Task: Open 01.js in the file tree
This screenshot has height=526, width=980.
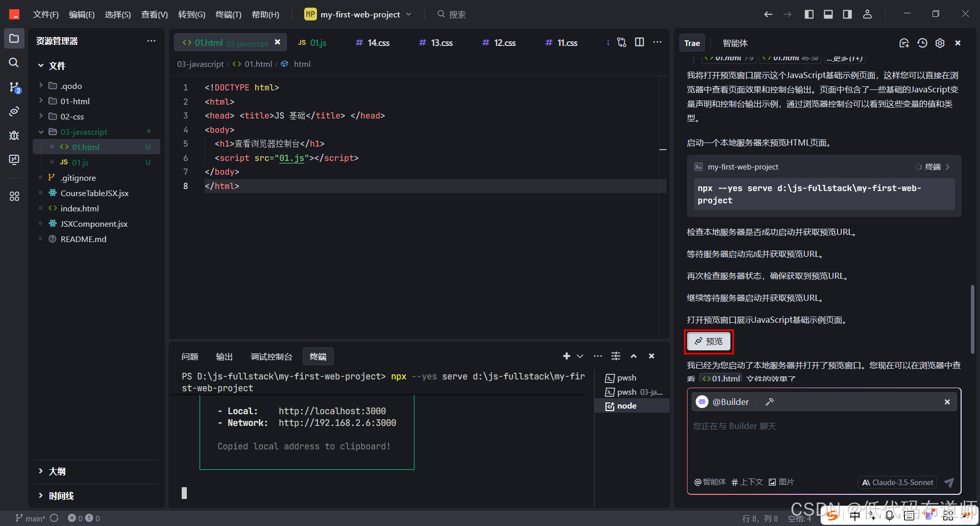Action: point(80,162)
